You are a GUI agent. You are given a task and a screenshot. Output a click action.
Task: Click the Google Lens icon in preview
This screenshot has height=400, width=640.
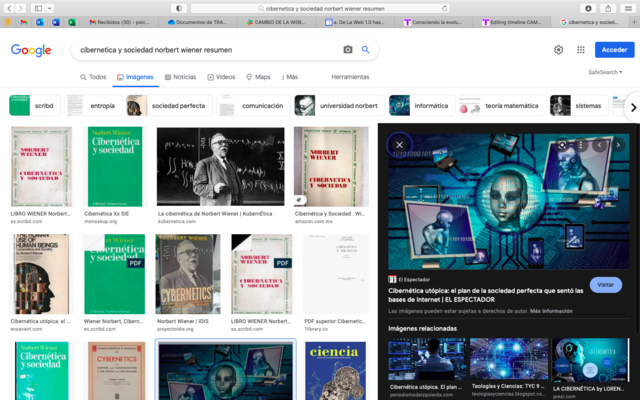[562, 145]
